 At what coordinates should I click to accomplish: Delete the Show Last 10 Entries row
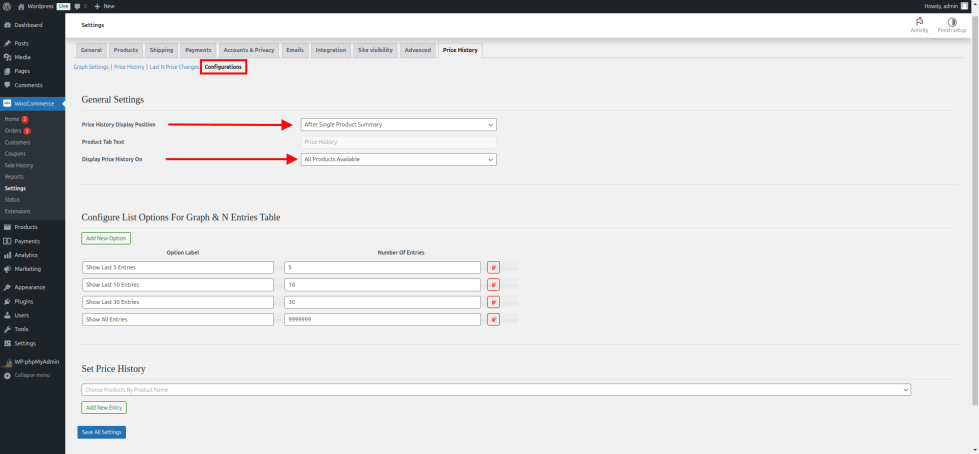pos(493,284)
